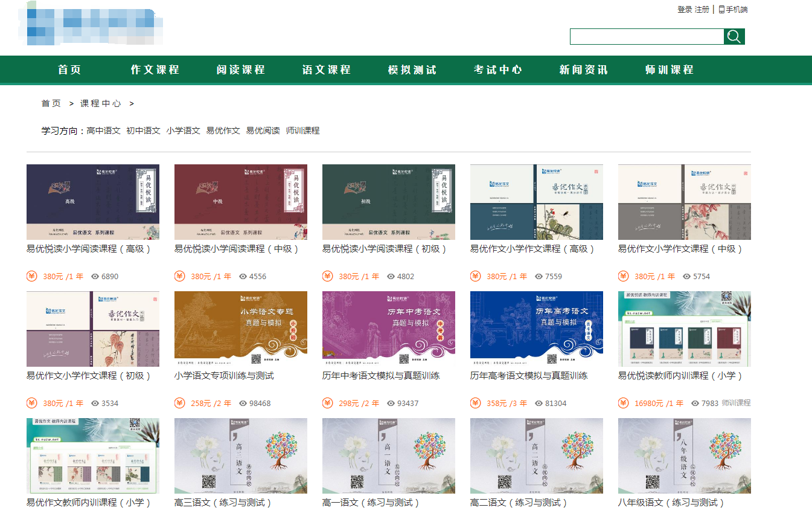The height and width of the screenshot is (519, 812).
Task: Click title 高二语文（练习与测试）
Action: tap(519, 503)
